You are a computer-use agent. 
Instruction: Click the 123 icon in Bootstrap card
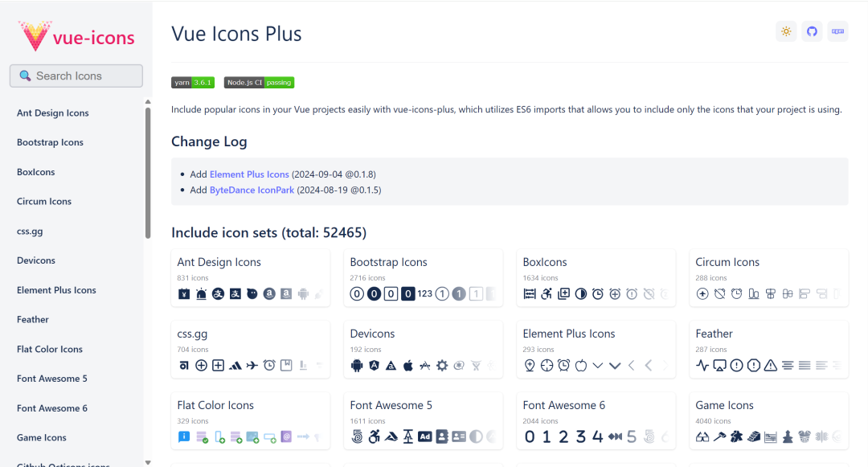click(x=424, y=294)
